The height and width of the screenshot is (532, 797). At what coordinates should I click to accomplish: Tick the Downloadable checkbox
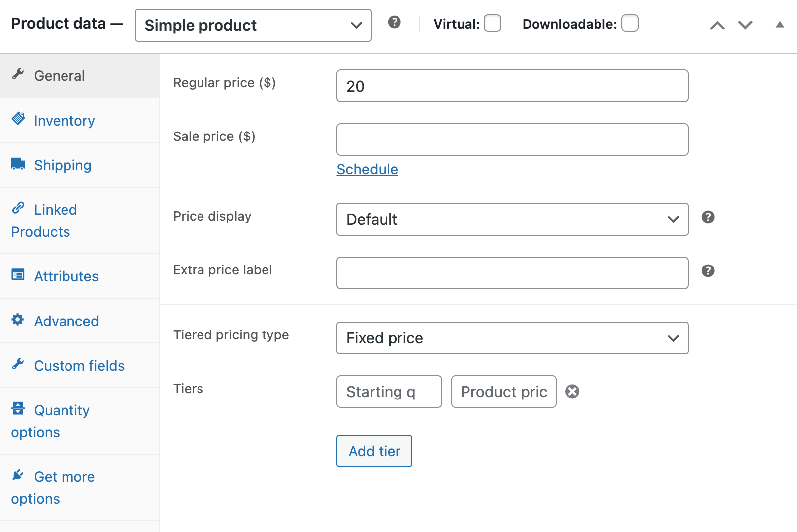click(630, 23)
